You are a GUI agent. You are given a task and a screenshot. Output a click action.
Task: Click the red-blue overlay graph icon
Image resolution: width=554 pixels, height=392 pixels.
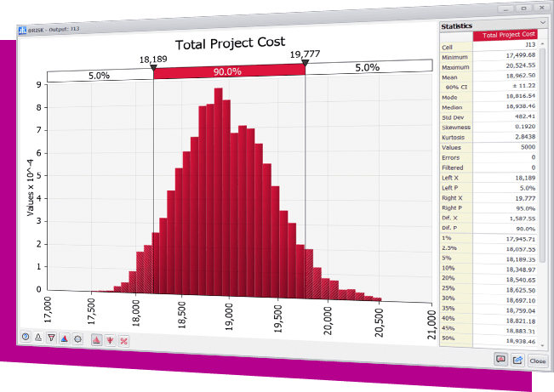pyautogui.click(x=65, y=338)
